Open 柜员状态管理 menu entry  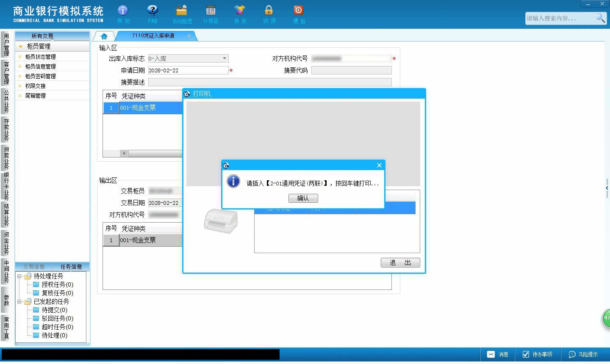[x=40, y=57]
